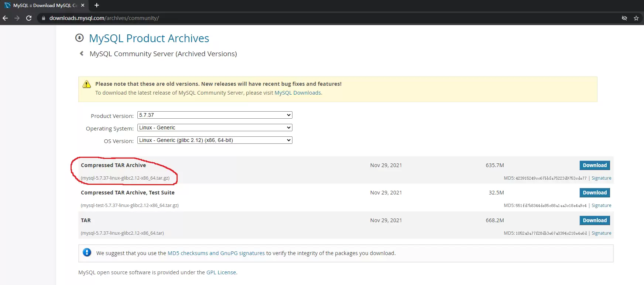Image resolution: width=644 pixels, height=285 pixels.
Task: Open the Product Version dropdown
Action: (215, 115)
